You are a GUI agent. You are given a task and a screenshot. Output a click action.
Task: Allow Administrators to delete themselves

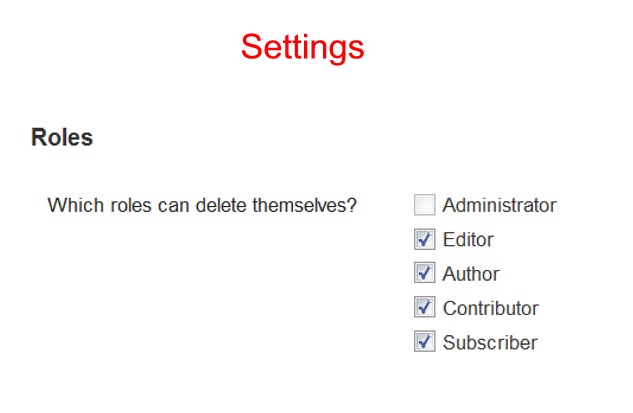[x=424, y=206]
